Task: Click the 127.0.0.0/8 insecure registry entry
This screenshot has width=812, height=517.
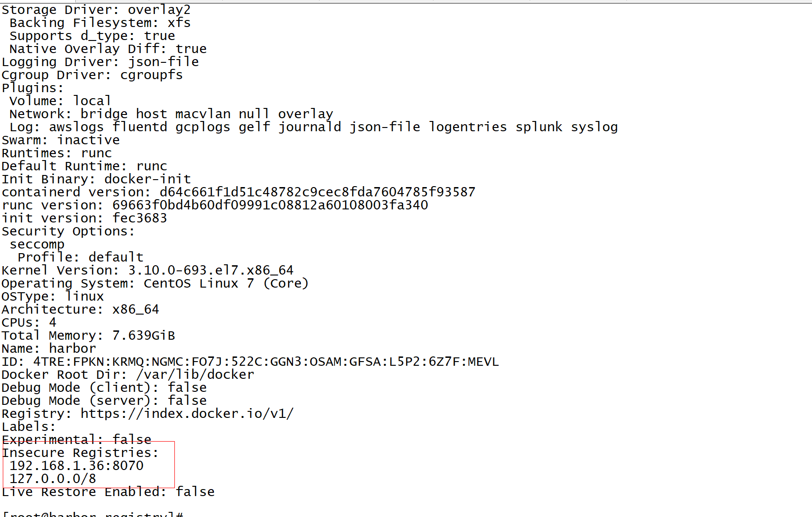Action: click(x=53, y=479)
